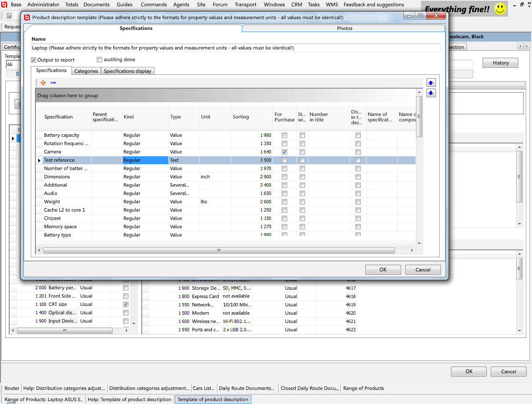The height and width of the screenshot is (404, 532).
Task: Open the Specifications display tab
Action: [x=128, y=71]
